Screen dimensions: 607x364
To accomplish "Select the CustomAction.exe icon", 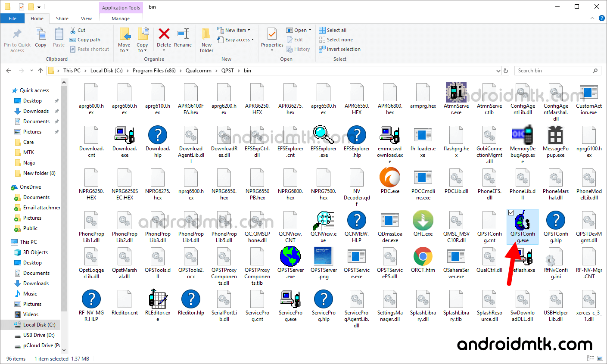I will (x=589, y=92).
